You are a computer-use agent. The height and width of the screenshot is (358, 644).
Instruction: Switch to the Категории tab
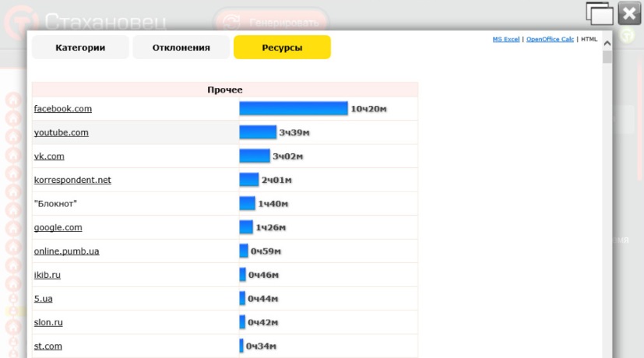coord(80,47)
